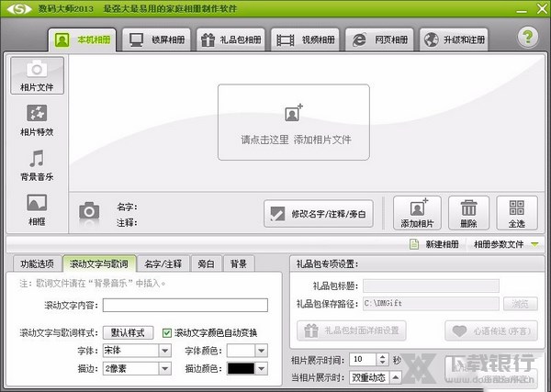The image size is (551, 392).
Task: Click the 滚动文字内容 text input field
Action: tap(185, 306)
